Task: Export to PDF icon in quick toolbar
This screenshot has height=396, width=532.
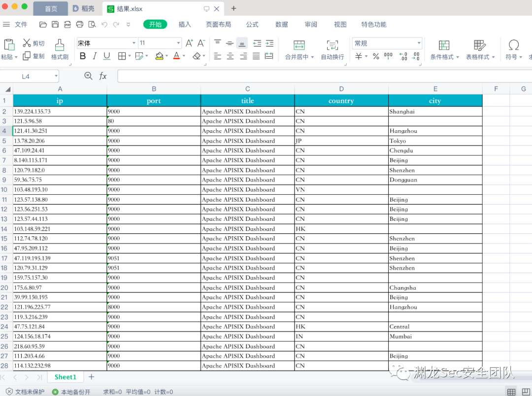Action: [67, 25]
